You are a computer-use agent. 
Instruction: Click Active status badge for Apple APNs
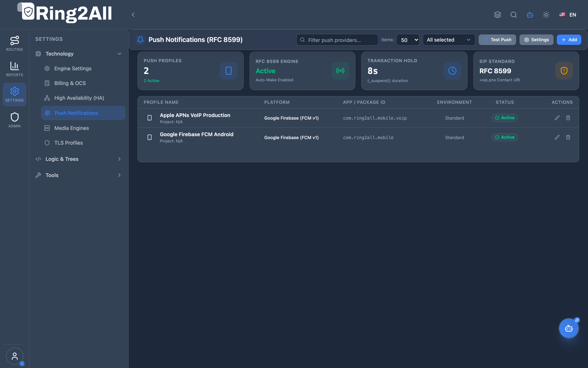[x=505, y=118]
